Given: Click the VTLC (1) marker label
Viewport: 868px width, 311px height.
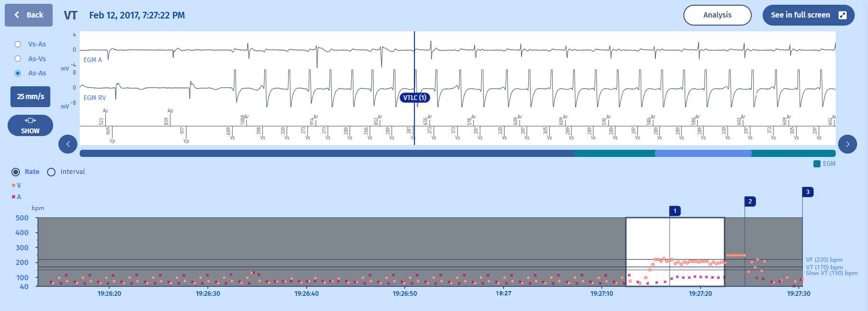Looking at the screenshot, I should point(414,98).
